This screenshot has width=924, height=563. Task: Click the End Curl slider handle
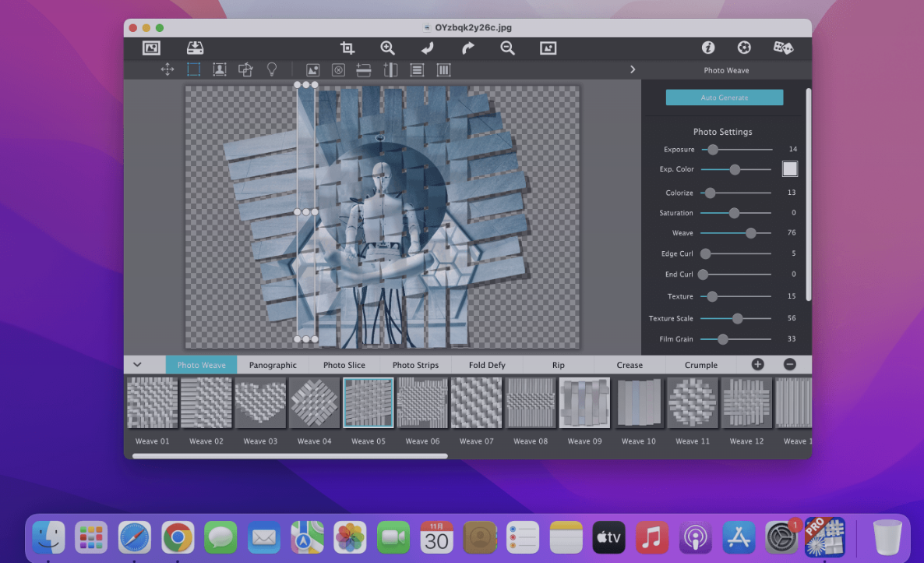pos(703,274)
